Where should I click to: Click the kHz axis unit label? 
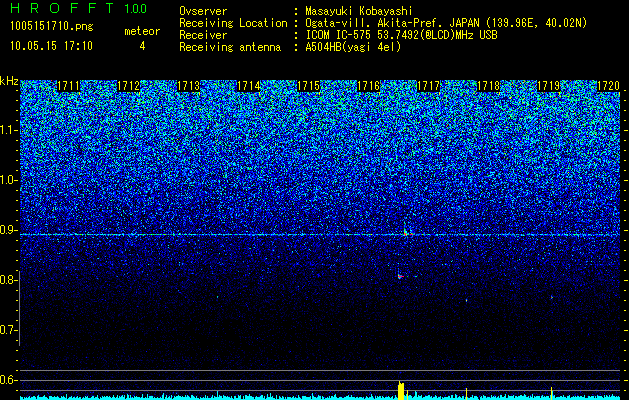[x=9, y=81]
